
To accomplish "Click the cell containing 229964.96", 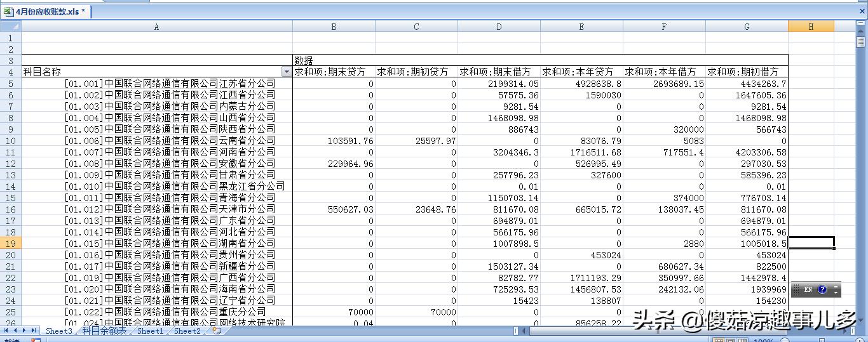I will [x=334, y=163].
